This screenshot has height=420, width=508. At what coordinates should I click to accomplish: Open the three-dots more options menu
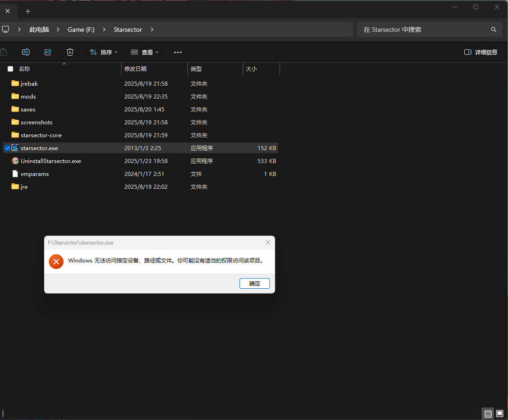tap(178, 52)
